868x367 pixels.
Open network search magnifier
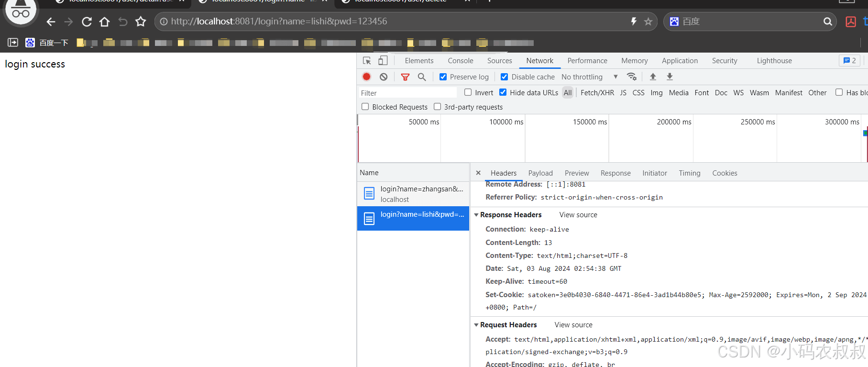point(422,77)
